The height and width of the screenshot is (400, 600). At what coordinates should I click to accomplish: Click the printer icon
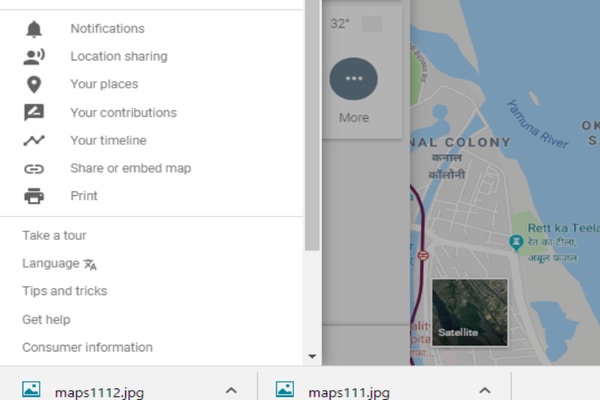34,196
